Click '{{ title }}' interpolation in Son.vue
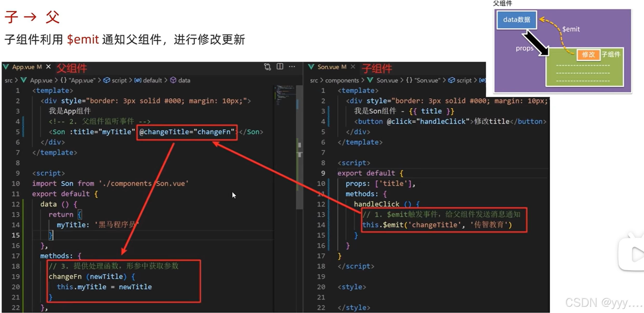Image resolution: width=644 pixels, height=313 pixels. [431, 111]
